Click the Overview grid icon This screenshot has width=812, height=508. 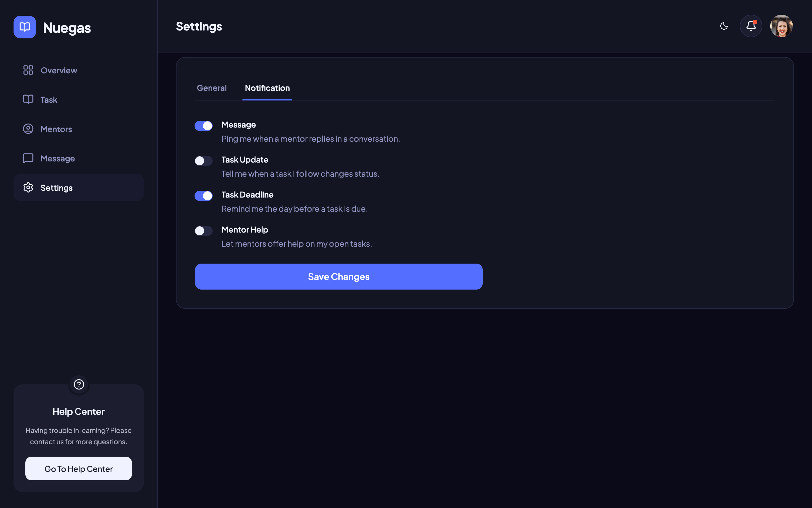click(x=28, y=70)
